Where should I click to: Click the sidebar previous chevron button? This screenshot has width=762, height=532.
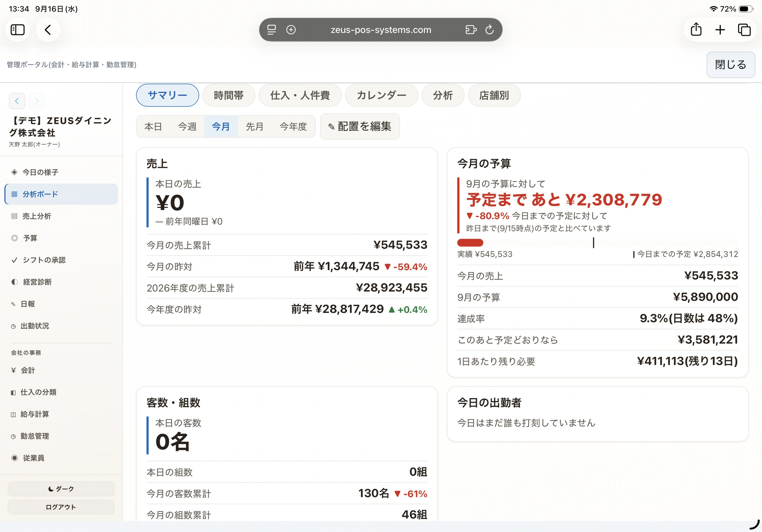click(17, 101)
